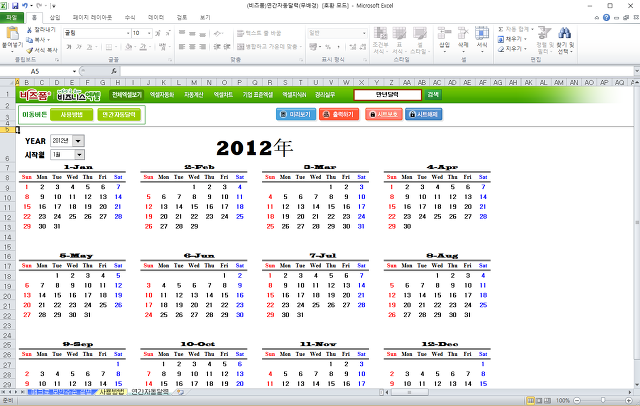Decrease the font size
The height and width of the screenshot is (406, 640).
click(167, 33)
